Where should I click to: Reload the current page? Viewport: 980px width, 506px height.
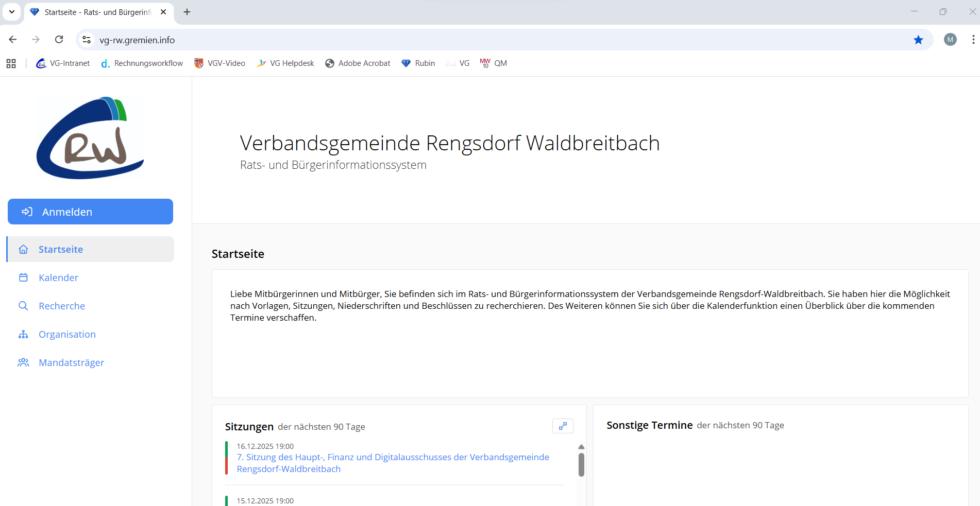click(59, 40)
